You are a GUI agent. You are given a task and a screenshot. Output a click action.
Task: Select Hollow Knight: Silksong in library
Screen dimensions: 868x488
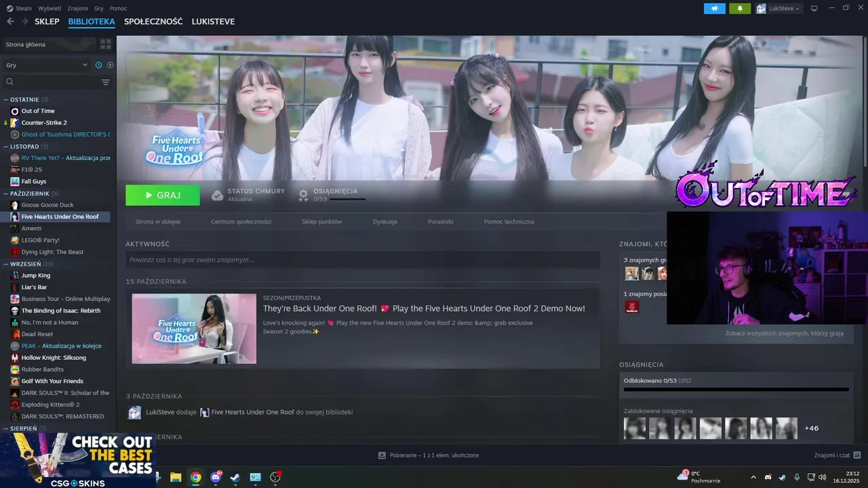click(x=54, y=357)
